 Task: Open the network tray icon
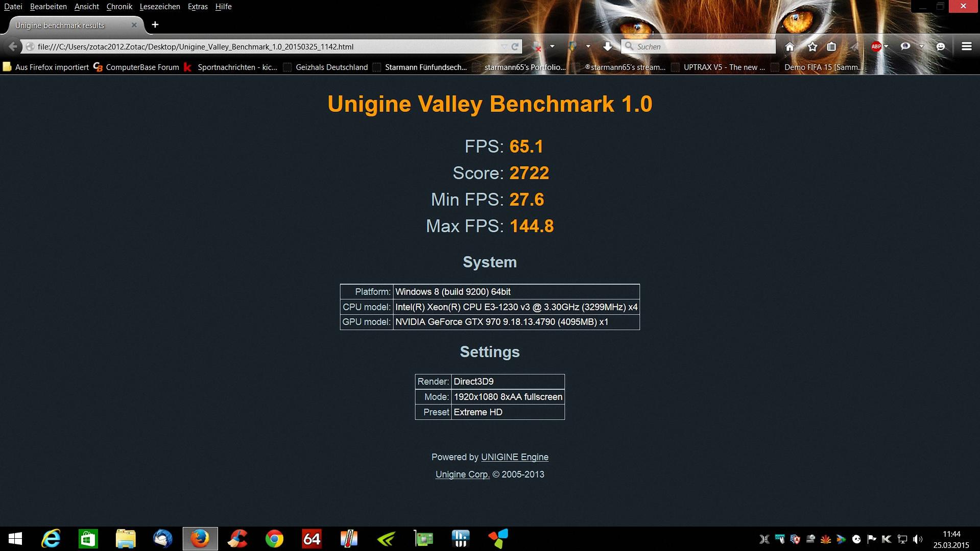click(902, 539)
